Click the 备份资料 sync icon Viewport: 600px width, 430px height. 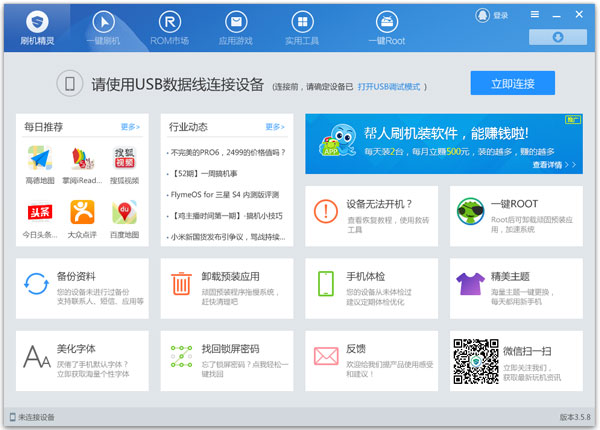(x=36, y=284)
